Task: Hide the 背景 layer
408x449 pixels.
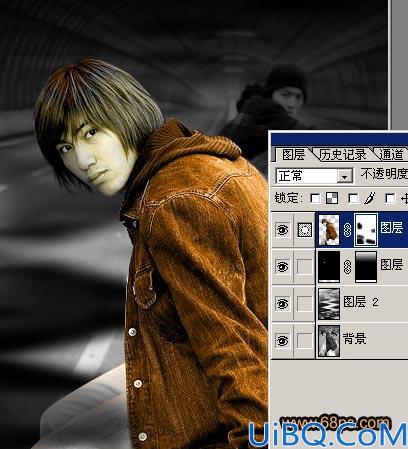Action: [x=282, y=341]
